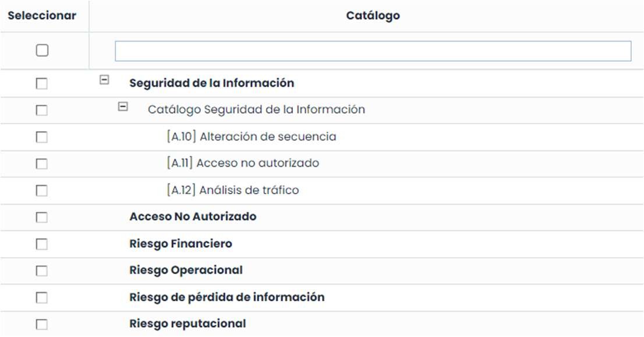Open [A.10] Alteración de secuencia item
644x337 pixels.
pyautogui.click(x=251, y=137)
